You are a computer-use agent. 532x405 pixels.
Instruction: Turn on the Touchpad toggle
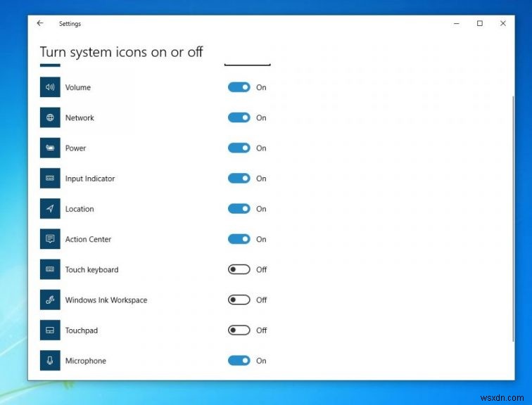coord(239,330)
